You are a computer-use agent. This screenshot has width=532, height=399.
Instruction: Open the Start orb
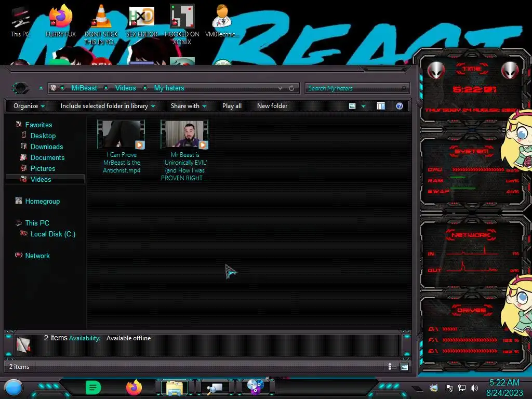14,388
